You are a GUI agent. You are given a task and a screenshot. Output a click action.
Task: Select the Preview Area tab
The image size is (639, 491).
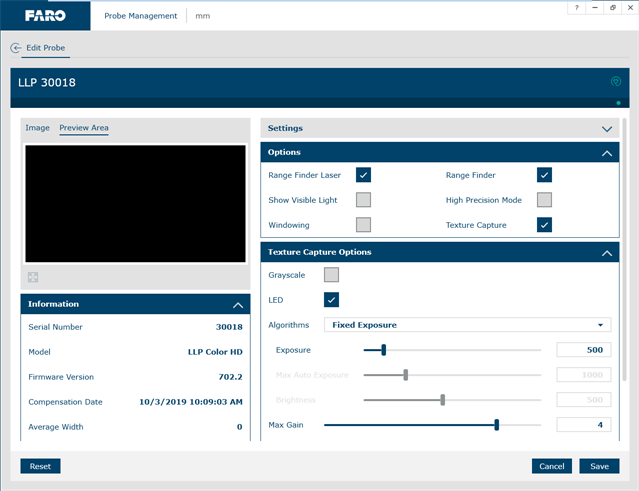(x=84, y=128)
